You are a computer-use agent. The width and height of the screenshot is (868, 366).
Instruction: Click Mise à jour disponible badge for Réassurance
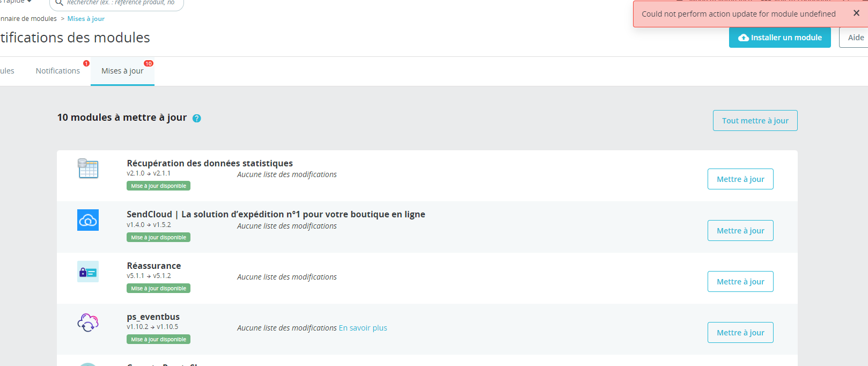[x=159, y=288]
